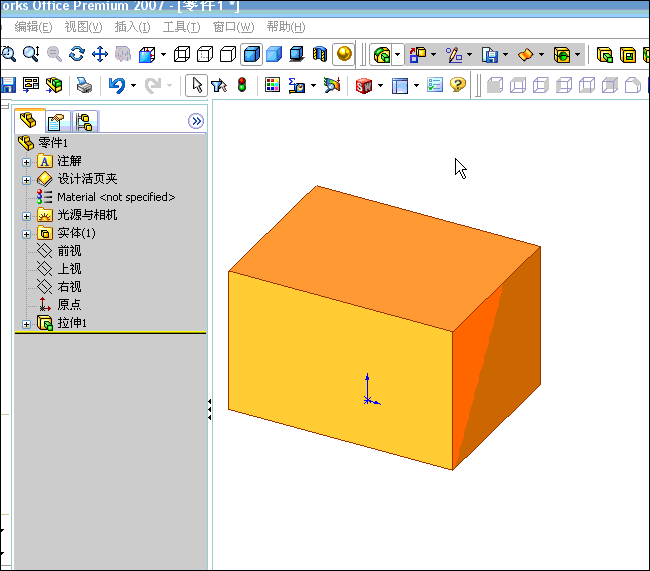Select the Zoom In/Out magnifier tool
Image resolution: width=650 pixels, height=571 pixels.
point(31,54)
